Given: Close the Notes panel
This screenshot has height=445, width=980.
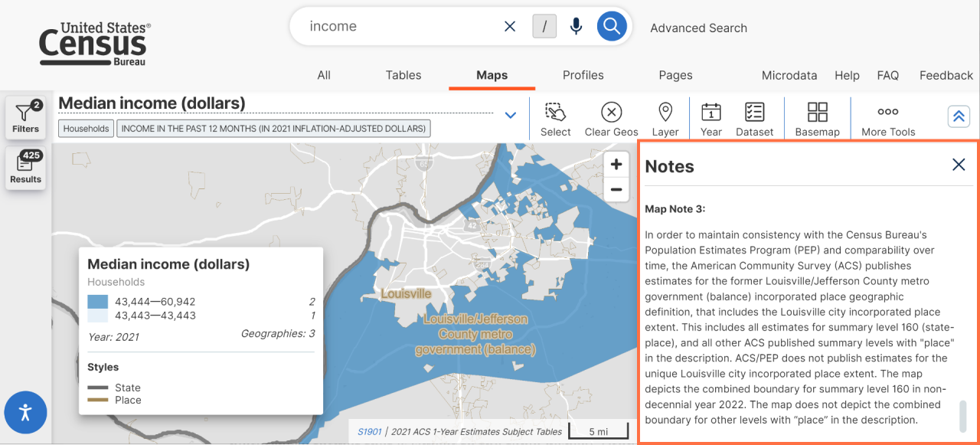Looking at the screenshot, I should coord(959,165).
